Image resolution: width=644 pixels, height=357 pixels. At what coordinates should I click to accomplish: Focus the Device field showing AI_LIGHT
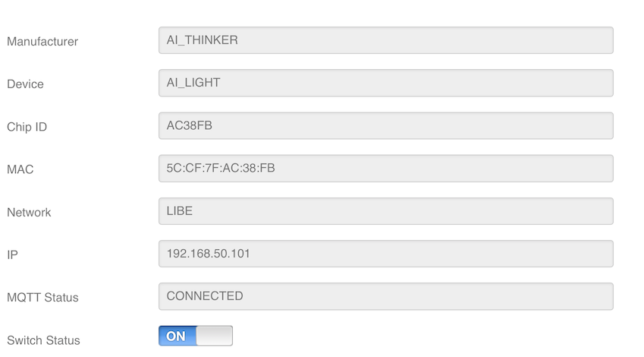385,83
